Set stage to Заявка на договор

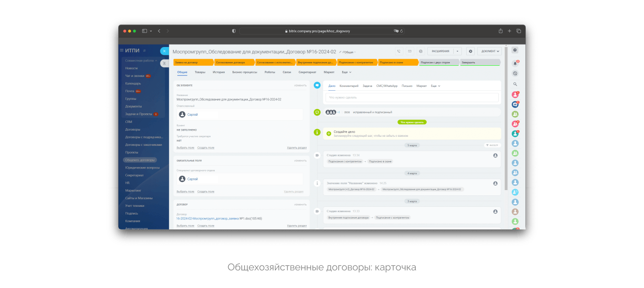pyautogui.click(x=193, y=62)
